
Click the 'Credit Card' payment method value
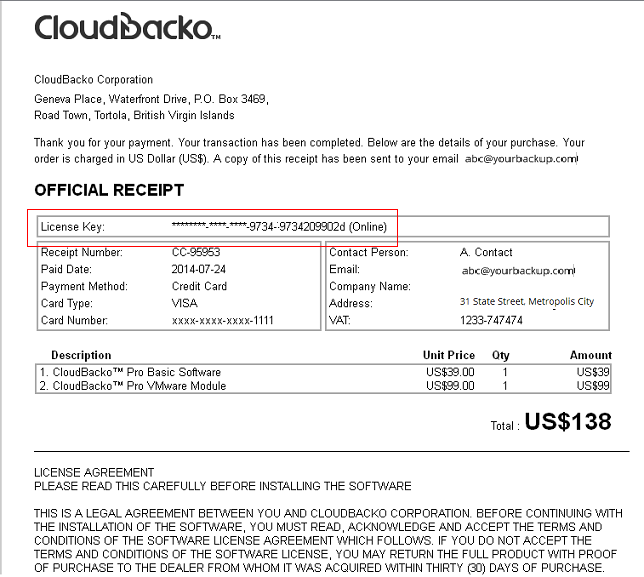(199, 286)
